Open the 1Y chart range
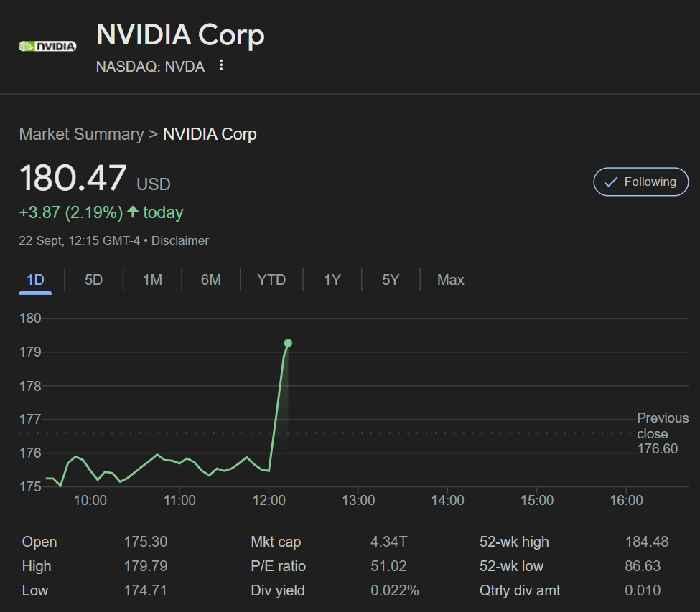The height and width of the screenshot is (612, 700). click(x=332, y=280)
